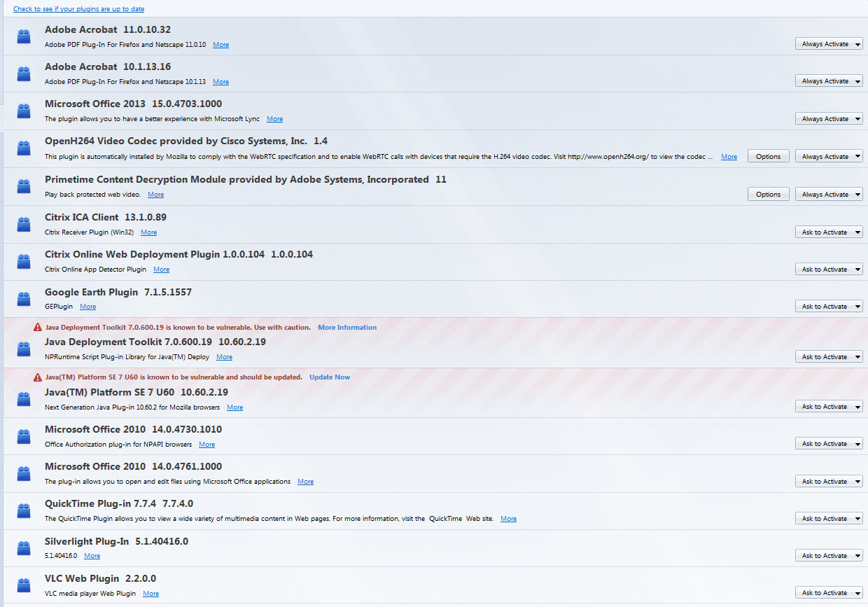868x607 pixels.
Task: Show More for Next Generation Java Plug-in
Action: pyautogui.click(x=234, y=407)
